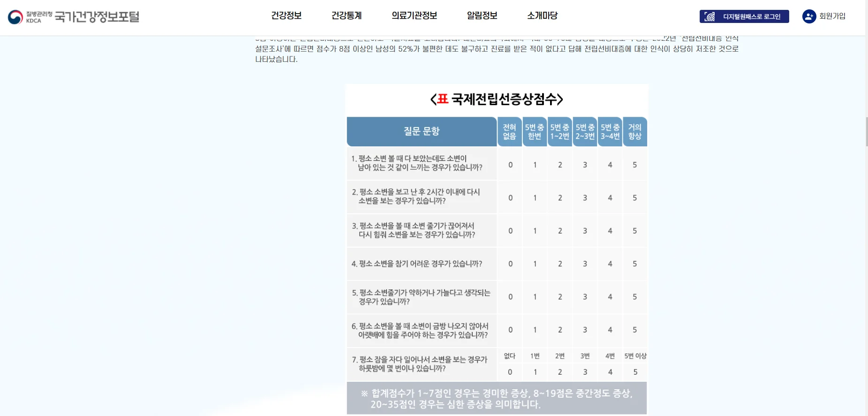Click question 5 text about 소변줄기가 약하거나
This screenshot has height=416, width=868.
pyautogui.click(x=421, y=297)
